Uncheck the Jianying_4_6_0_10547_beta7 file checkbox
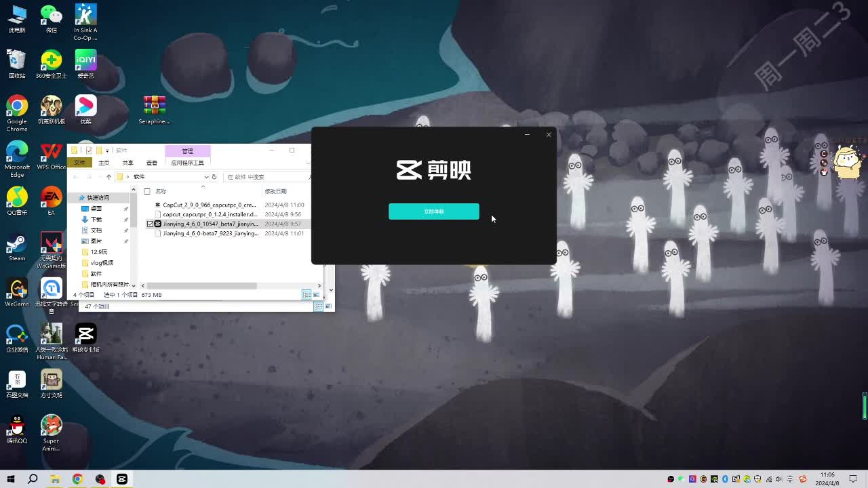This screenshot has width=868, height=488. pyautogui.click(x=151, y=224)
